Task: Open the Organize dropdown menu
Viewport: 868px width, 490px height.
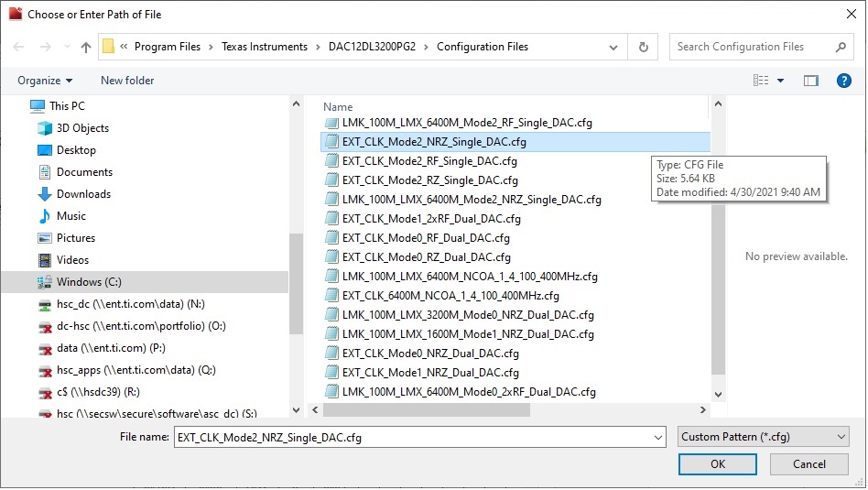Action: (45, 81)
